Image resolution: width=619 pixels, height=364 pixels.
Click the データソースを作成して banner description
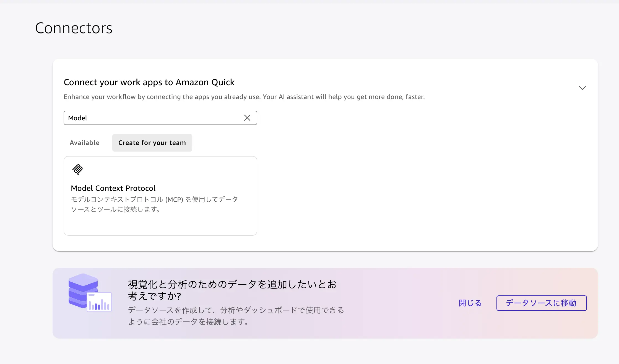coord(236,316)
